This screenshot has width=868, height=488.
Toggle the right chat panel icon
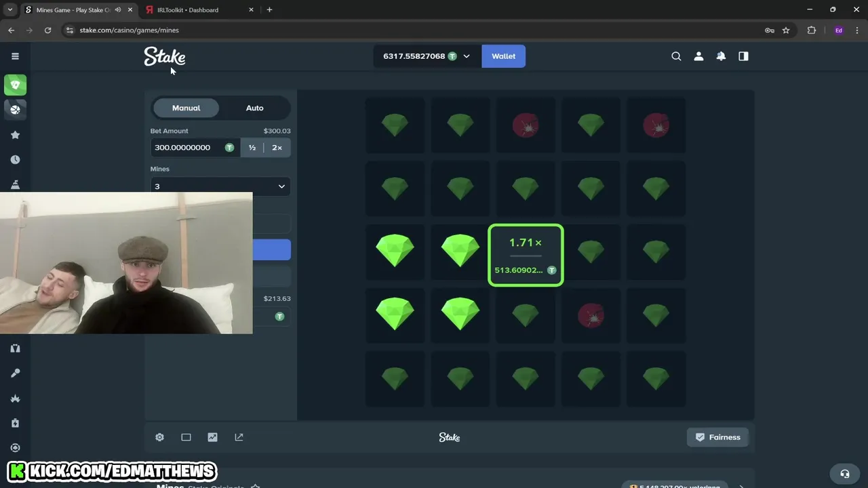[x=743, y=56]
